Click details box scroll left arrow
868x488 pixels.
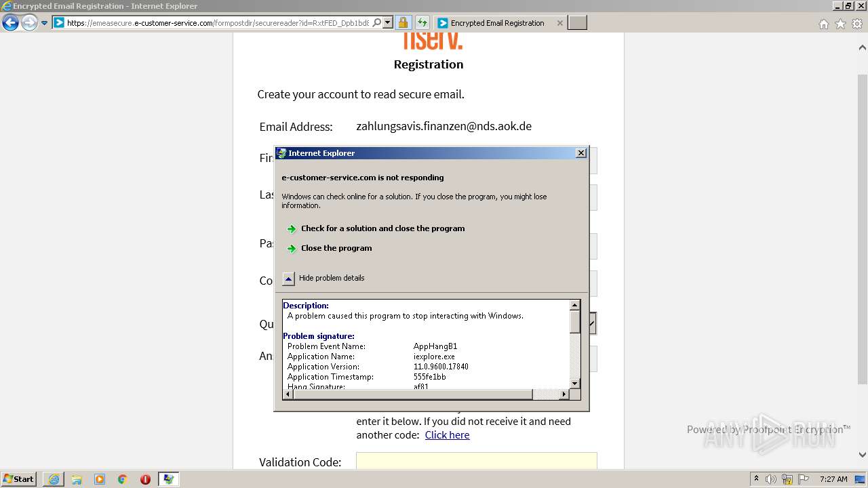pos(288,394)
